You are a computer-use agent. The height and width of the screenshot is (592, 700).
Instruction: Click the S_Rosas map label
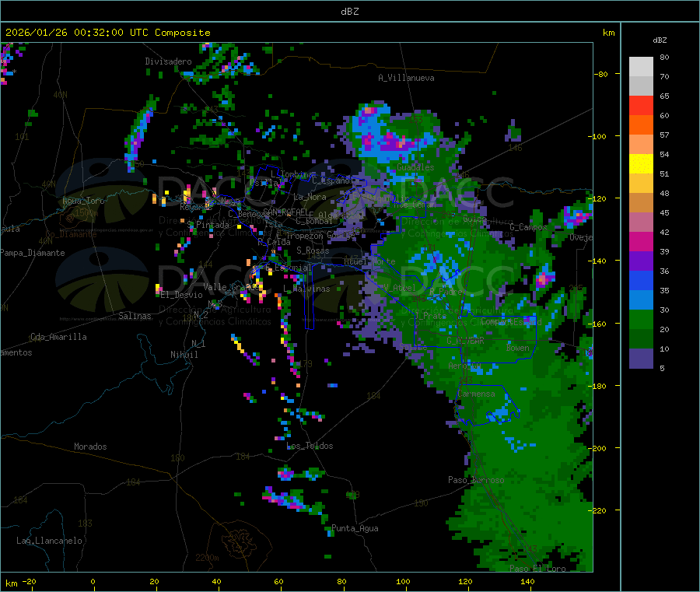313,250
